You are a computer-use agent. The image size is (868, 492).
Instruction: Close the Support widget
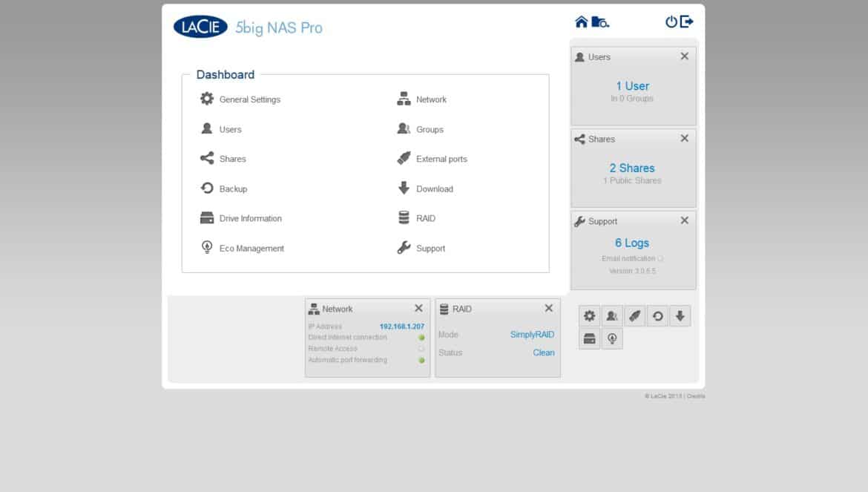click(685, 220)
